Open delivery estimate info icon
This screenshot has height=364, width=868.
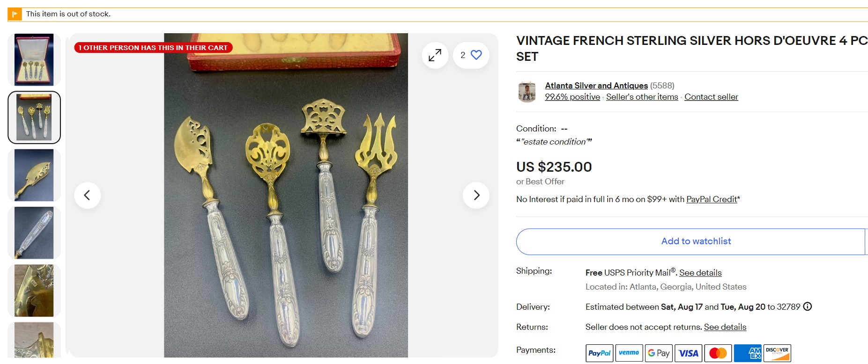click(808, 306)
